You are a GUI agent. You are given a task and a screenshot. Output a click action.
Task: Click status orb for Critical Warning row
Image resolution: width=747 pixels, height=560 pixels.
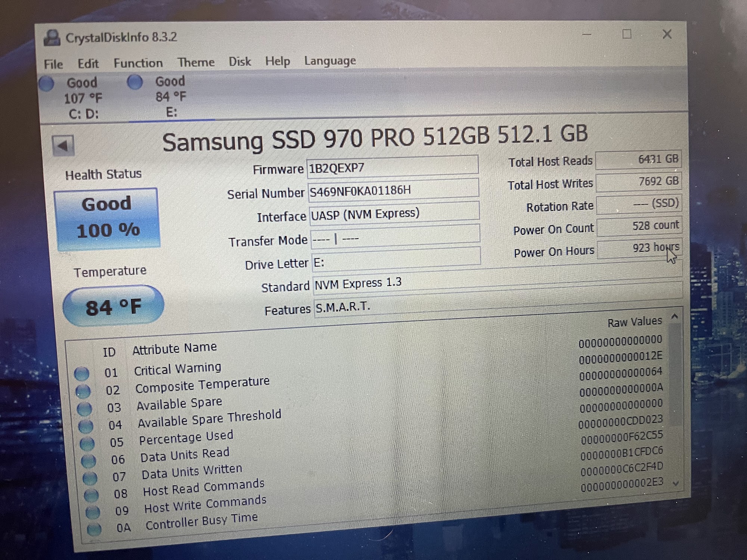click(x=81, y=373)
